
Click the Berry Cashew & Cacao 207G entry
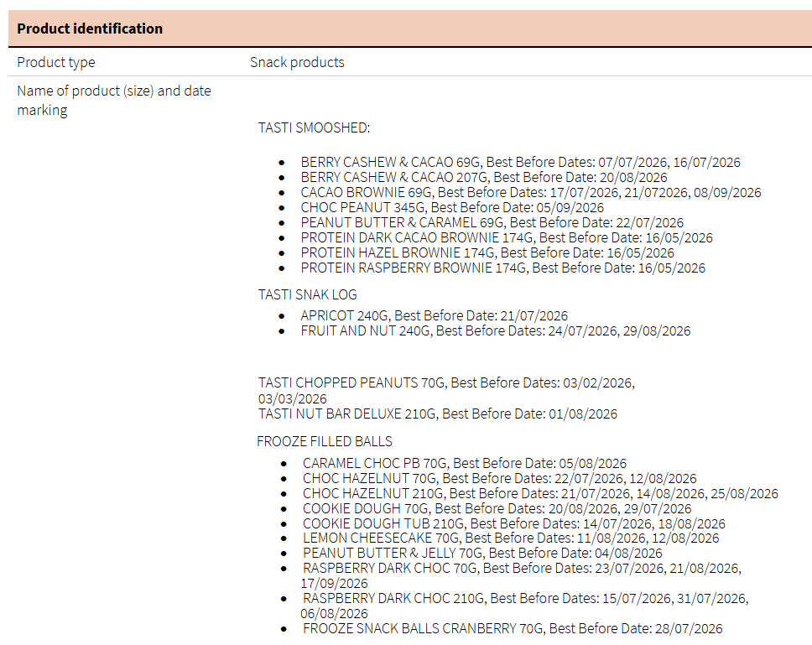(484, 178)
